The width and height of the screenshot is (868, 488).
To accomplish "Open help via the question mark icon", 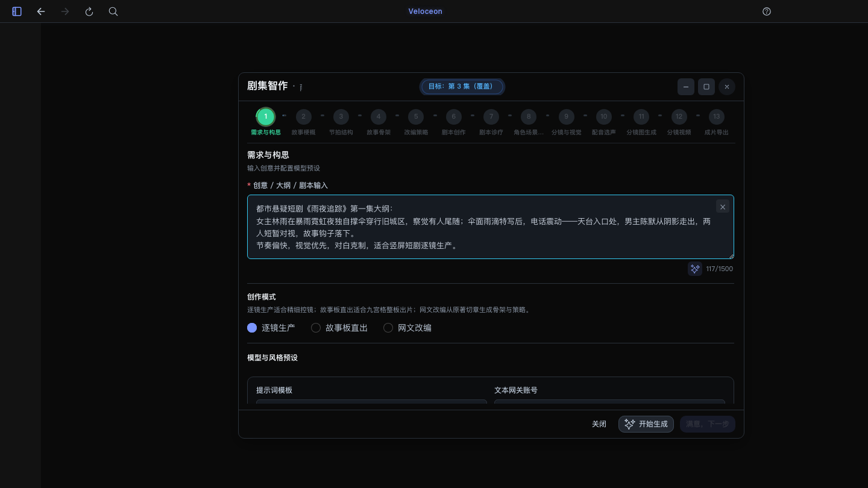I will (x=767, y=11).
